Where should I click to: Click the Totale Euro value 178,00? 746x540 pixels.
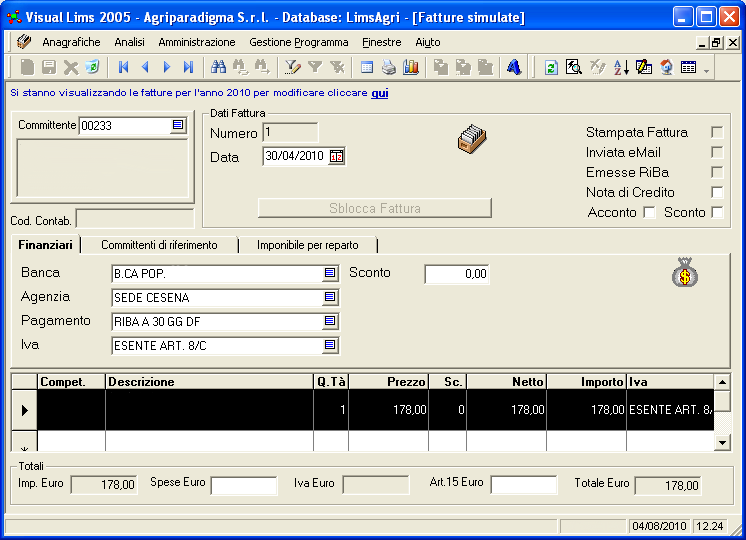tap(668, 486)
